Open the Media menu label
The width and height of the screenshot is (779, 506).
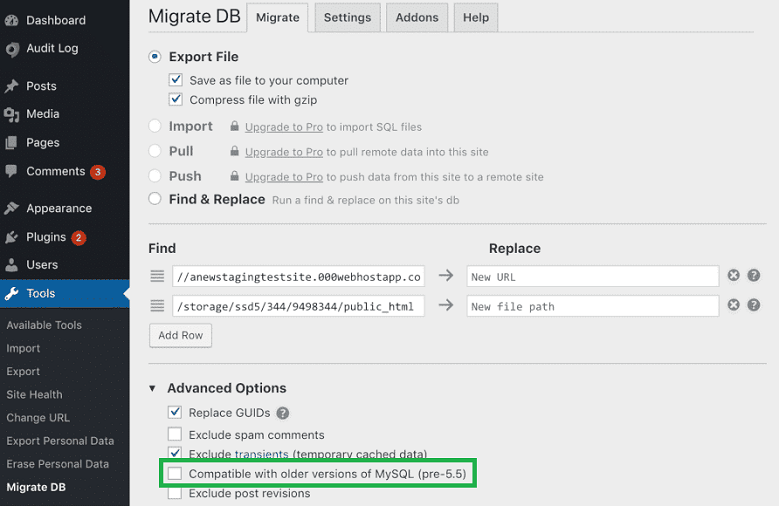[x=43, y=114]
